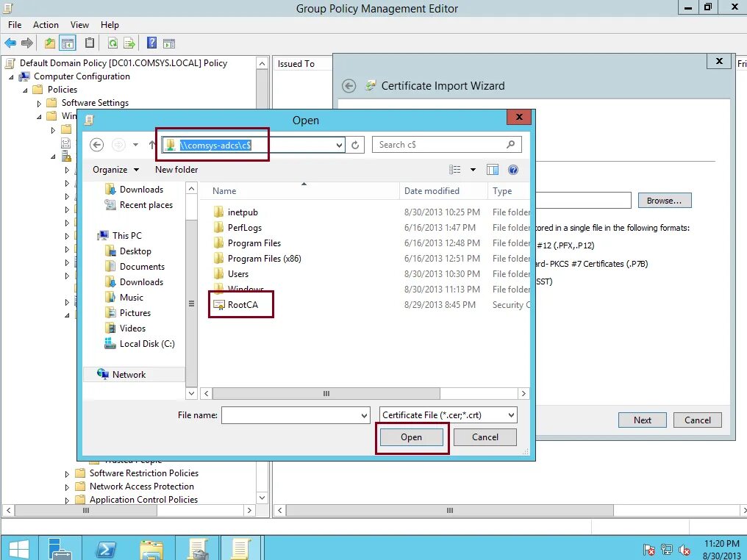Click the Windows Start button
This screenshot has width=747, height=560.
[18, 548]
